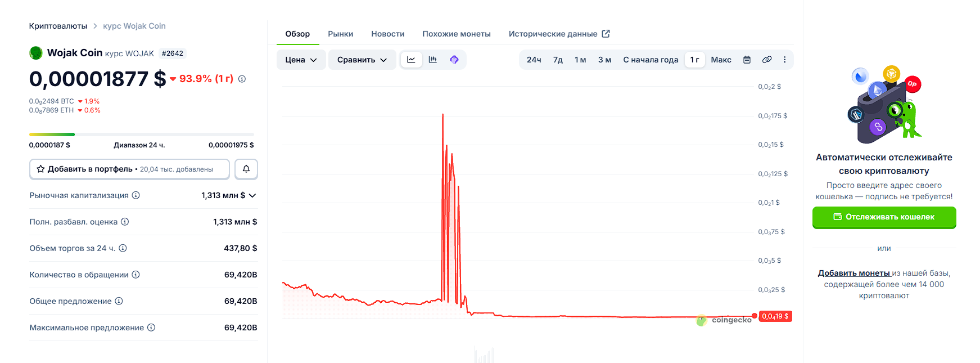Click the 24h range progress bar
This screenshot has width=980, height=363.
point(142,135)
